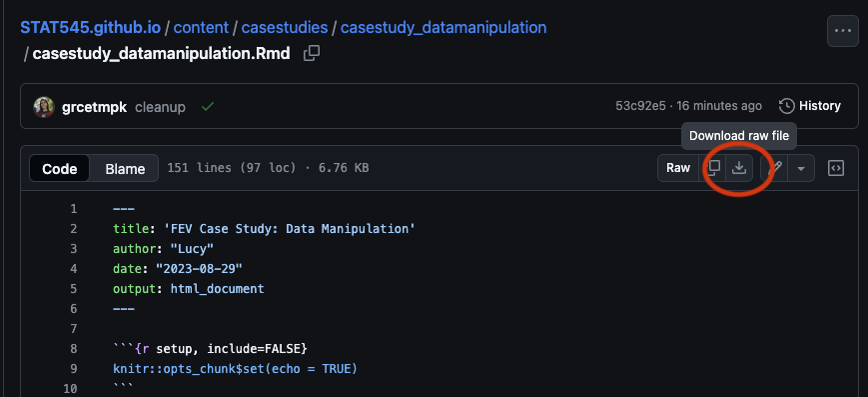The image size is (868, 397).
Task: Open the History clock link
Action: pos(810,106)
